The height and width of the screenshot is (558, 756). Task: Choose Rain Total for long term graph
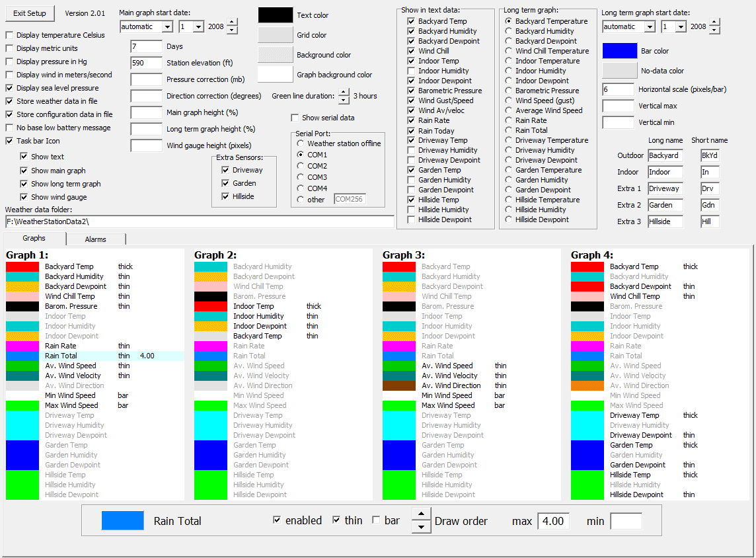pos(508,130)
